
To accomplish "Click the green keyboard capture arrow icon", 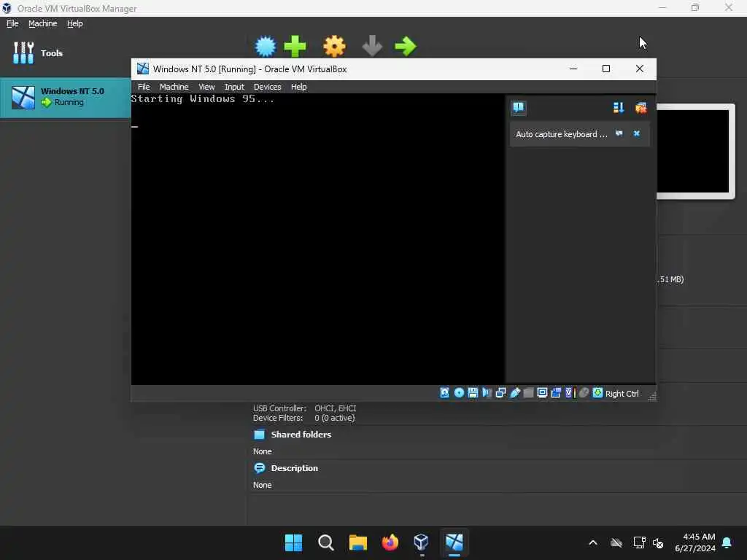I will coord(597,393).
